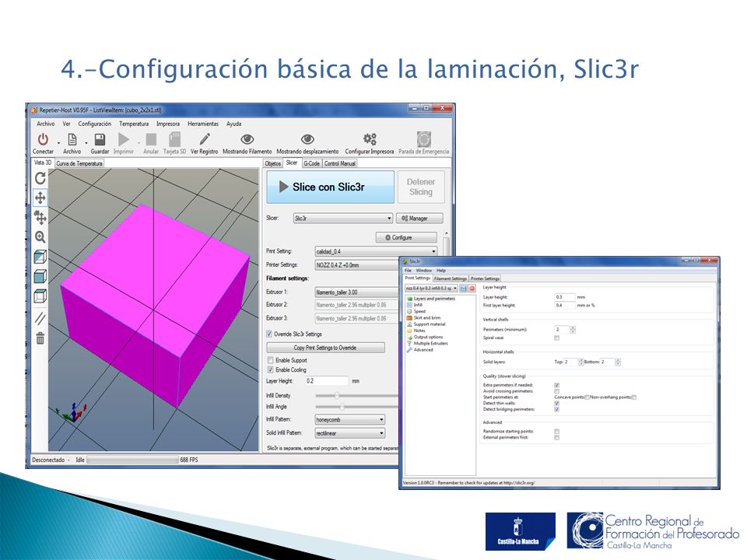Click the parallel projection diagonal lines icon
The width and height of the screenshot is (747, 560).
pyautogui.click(x=40, y=317)
